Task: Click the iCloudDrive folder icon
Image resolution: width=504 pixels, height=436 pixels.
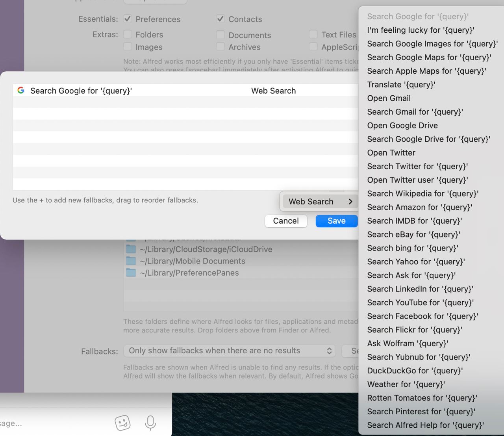Action: (131, 249)
